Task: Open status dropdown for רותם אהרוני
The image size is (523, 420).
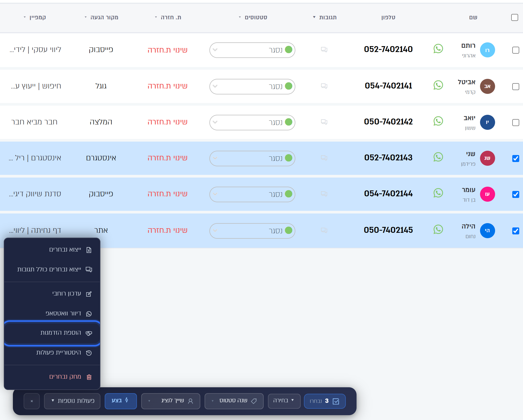Action: click(x=252, y=50)
